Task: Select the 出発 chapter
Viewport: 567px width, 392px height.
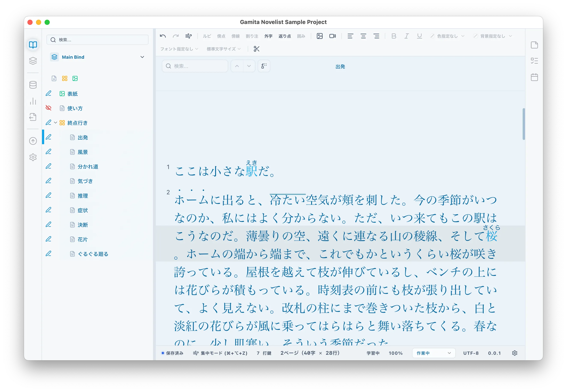Action: click(82, 138)
